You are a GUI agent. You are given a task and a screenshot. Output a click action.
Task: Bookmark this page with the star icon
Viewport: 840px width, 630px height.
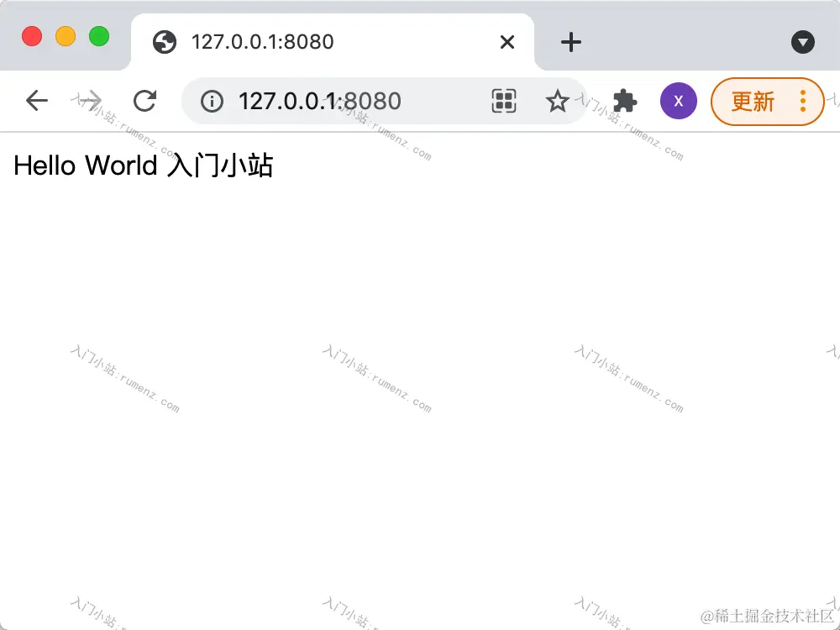(558, 101)
